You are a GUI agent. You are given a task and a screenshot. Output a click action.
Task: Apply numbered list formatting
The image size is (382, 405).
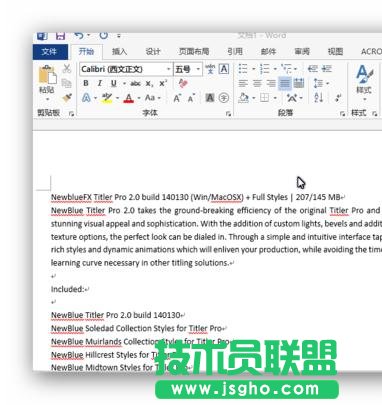[265, 69]
